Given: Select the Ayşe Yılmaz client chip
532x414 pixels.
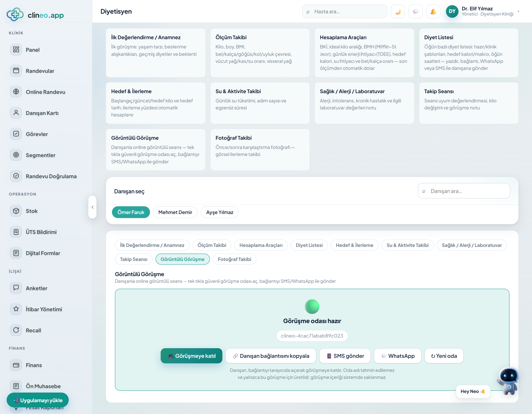Looking at the screenshot, I should coord(219,212).
